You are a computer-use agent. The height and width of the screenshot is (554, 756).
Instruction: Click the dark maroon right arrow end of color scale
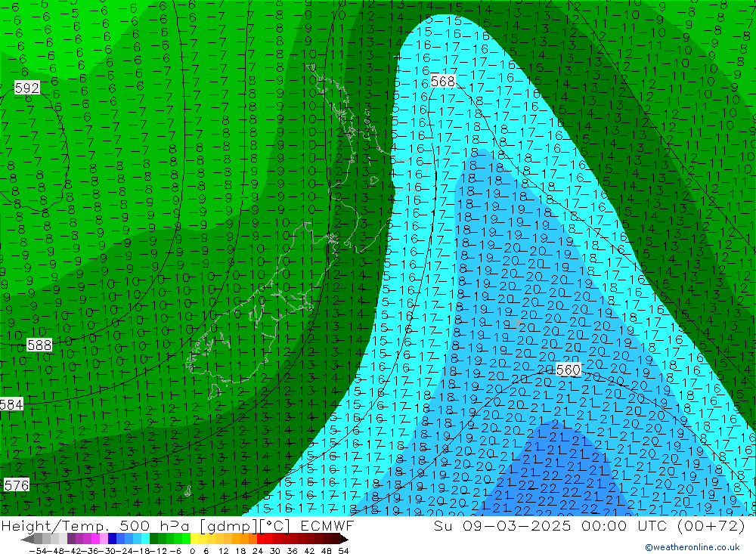click(343, 540)
